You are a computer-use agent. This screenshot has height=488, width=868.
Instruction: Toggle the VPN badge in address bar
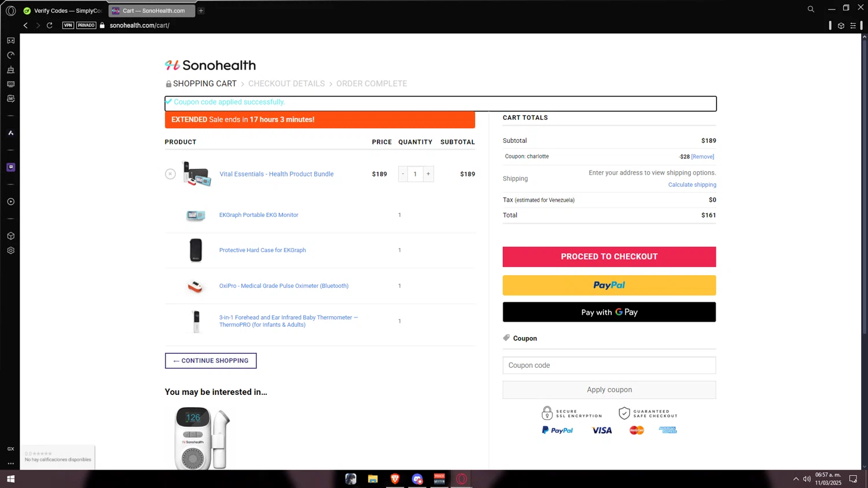coord(68,25)
